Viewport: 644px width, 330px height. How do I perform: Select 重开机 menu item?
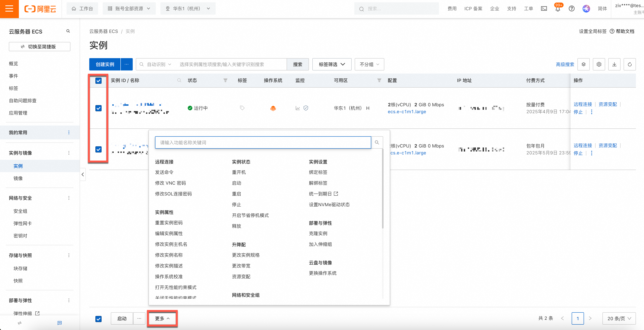pos(239,172)
